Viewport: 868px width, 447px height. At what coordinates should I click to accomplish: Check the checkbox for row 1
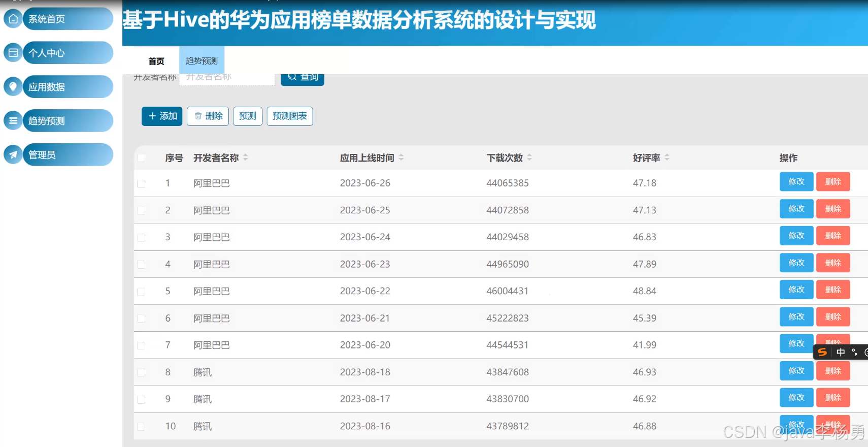[141, 183]
